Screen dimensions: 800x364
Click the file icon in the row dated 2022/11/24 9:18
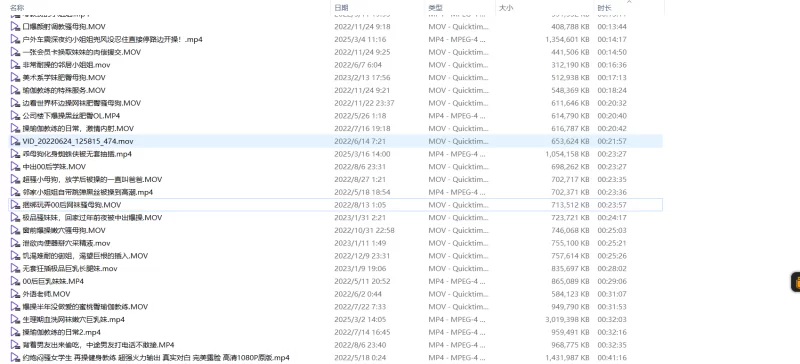click(15, 27)
